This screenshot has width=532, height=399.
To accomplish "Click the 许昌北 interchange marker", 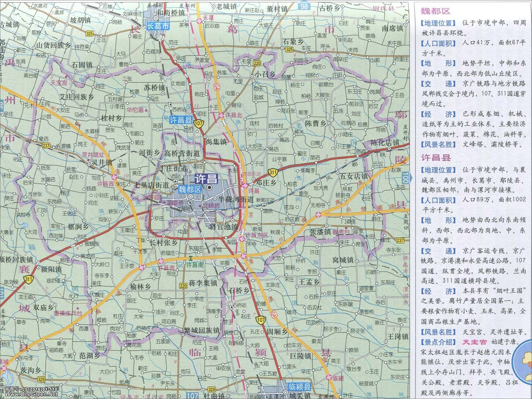I will [221, 115].
